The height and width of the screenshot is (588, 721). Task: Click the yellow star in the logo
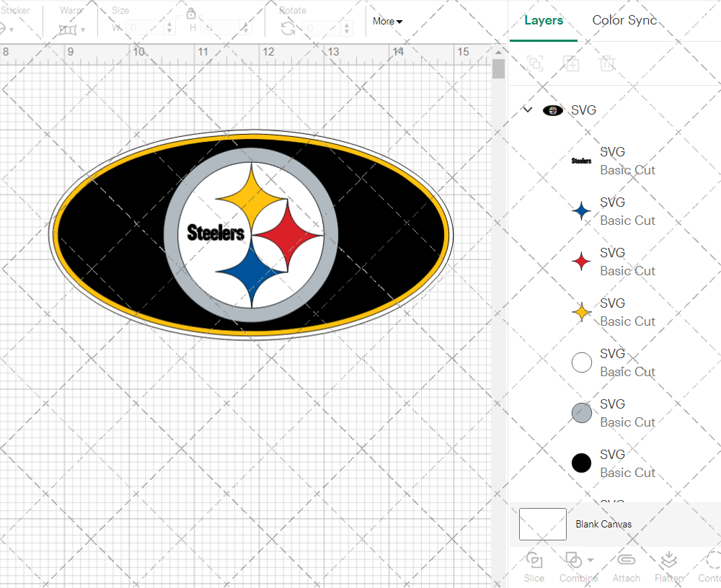(x=251, y=197)
